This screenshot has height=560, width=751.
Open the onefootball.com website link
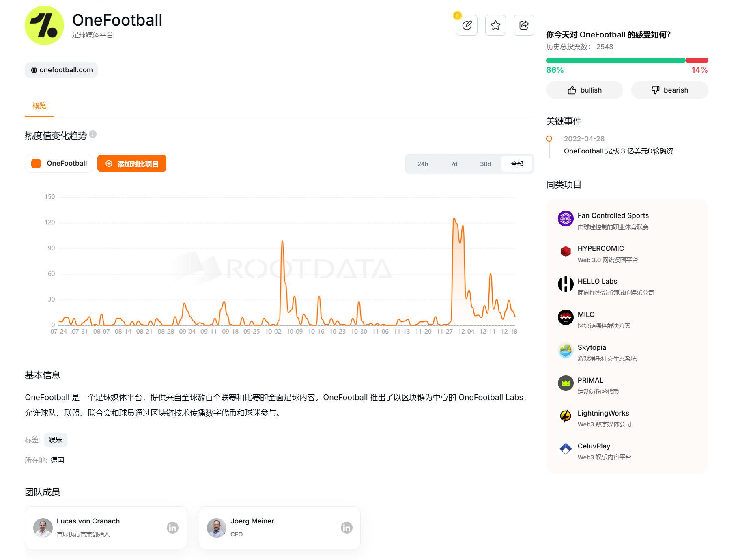coord(61,70)
